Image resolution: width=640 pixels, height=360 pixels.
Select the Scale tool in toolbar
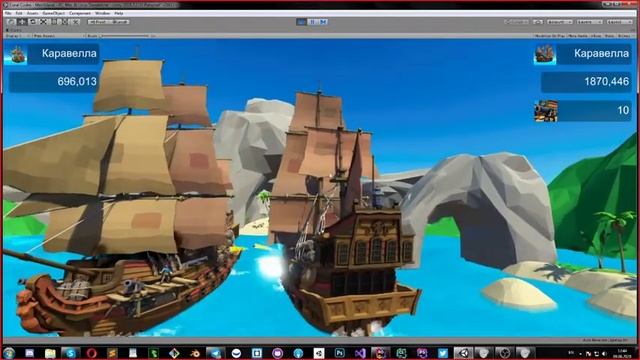coord(44,22)
